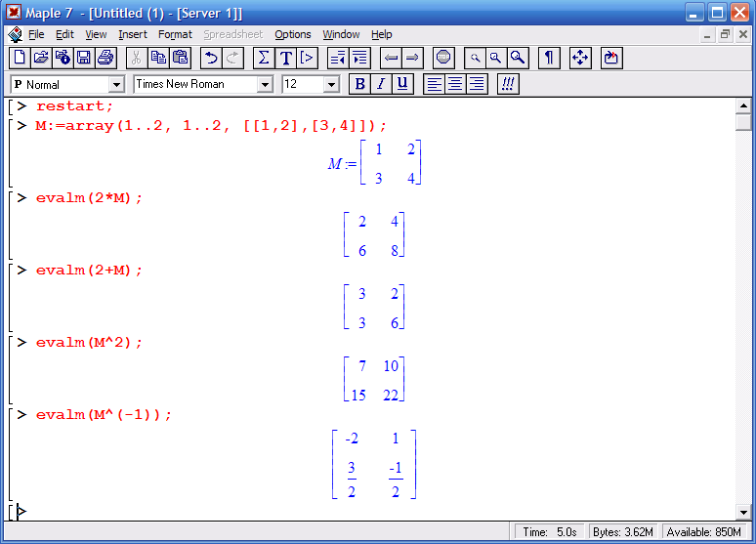Screen dimensions: 756x544
Task: Click the Maple 7 title bar icon
Action: pyautogui.click(x=14, y=12)
